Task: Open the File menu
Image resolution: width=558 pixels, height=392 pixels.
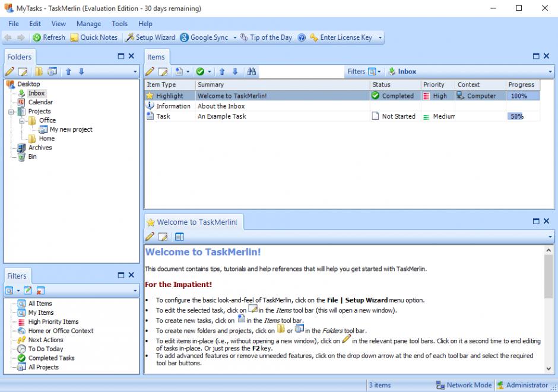Action: pyautogui.click(x=14, y=24)
